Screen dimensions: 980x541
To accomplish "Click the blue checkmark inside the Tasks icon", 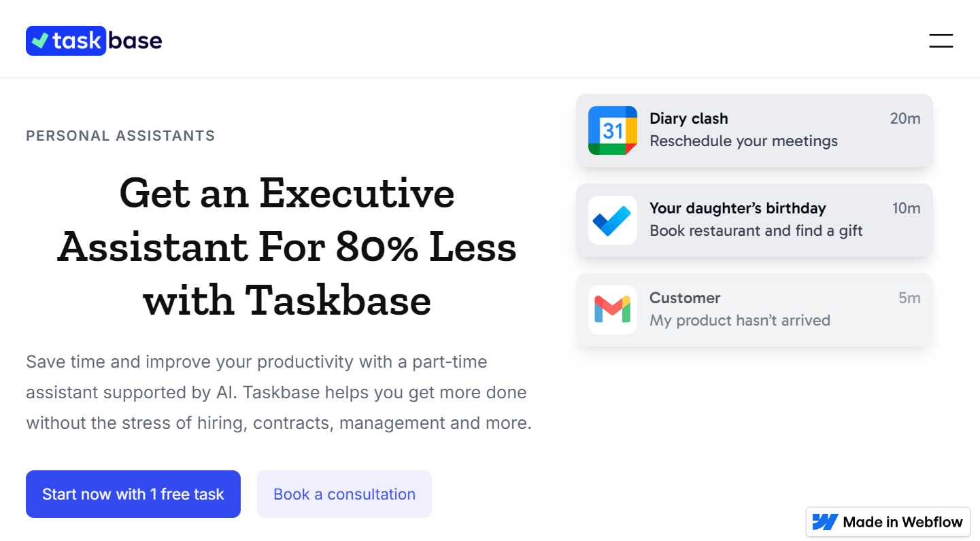I will pyautogui.click(x=611, y=220).
